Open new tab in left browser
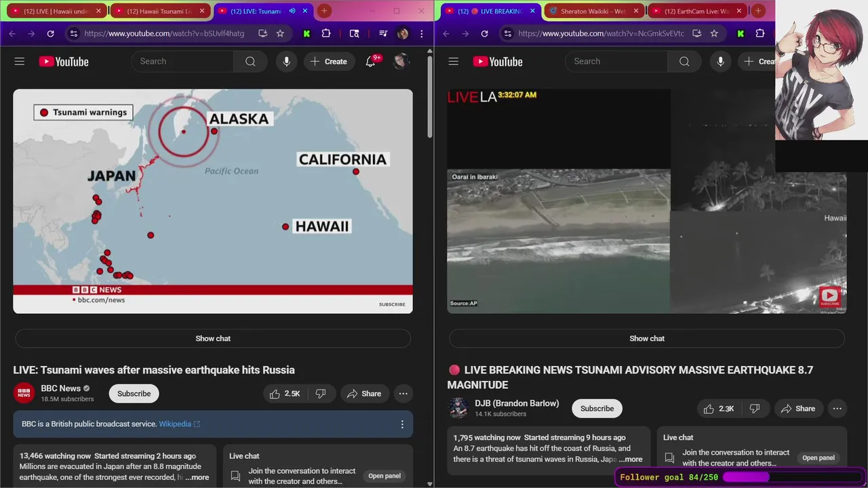 click(x=324, y=11)
